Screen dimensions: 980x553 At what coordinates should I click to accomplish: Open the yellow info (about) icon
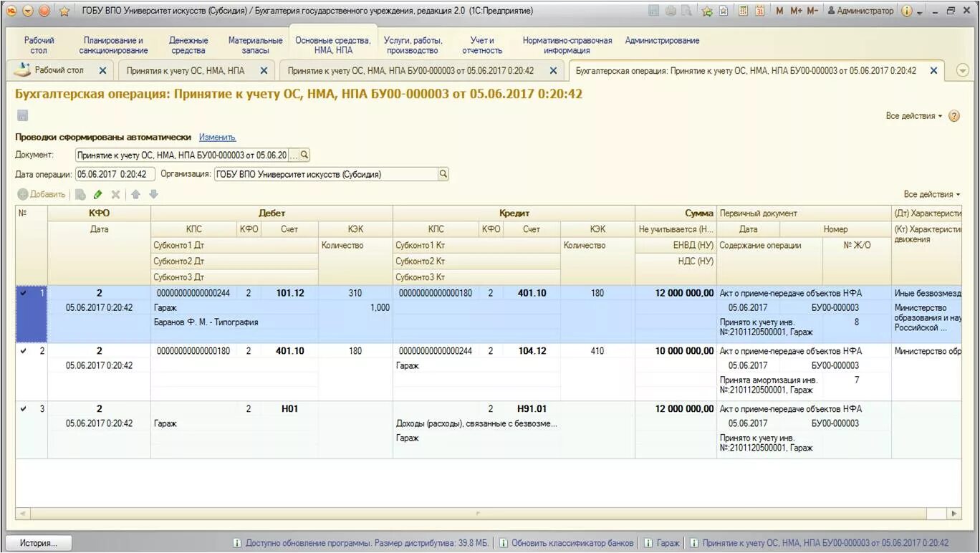pos(907,11)
